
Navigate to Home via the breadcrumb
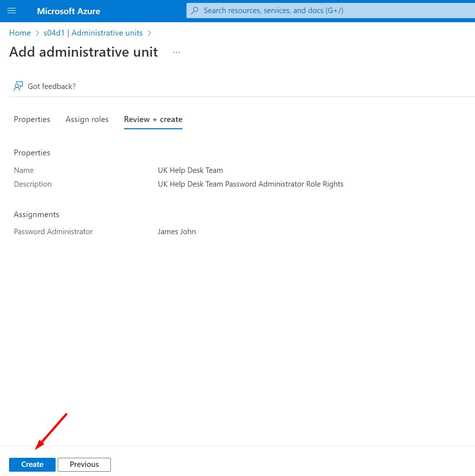pyautogui.click(x=20, y=33)
